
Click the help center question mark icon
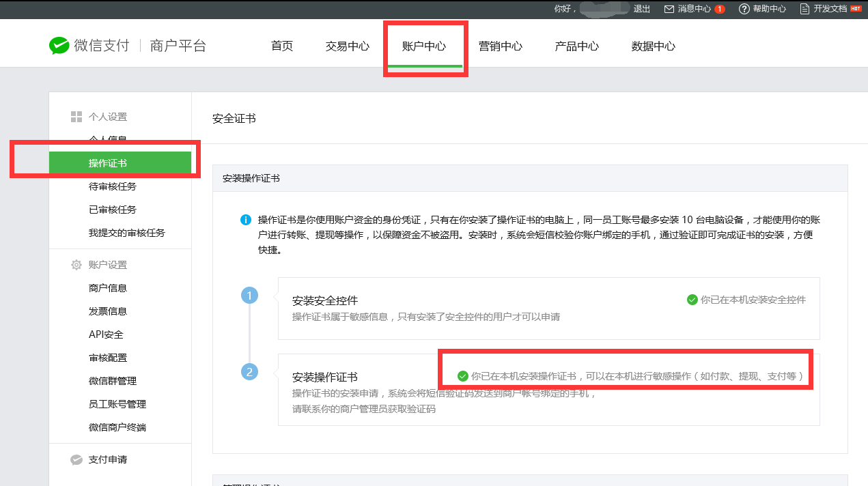click(x=744, y=9)
